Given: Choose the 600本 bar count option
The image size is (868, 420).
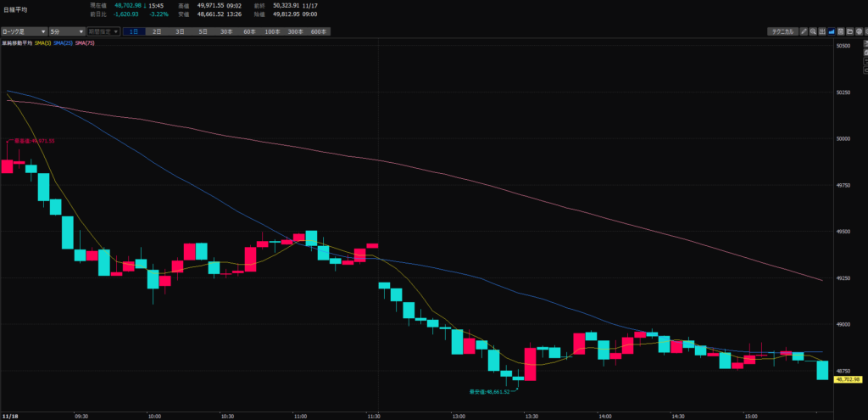Looking at the screenshot, I should (319, 31).
